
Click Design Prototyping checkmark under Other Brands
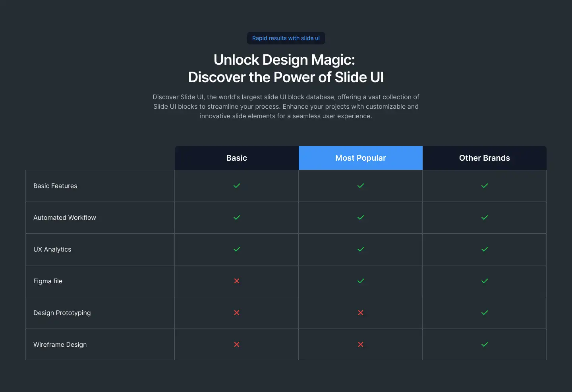(485, 313)
